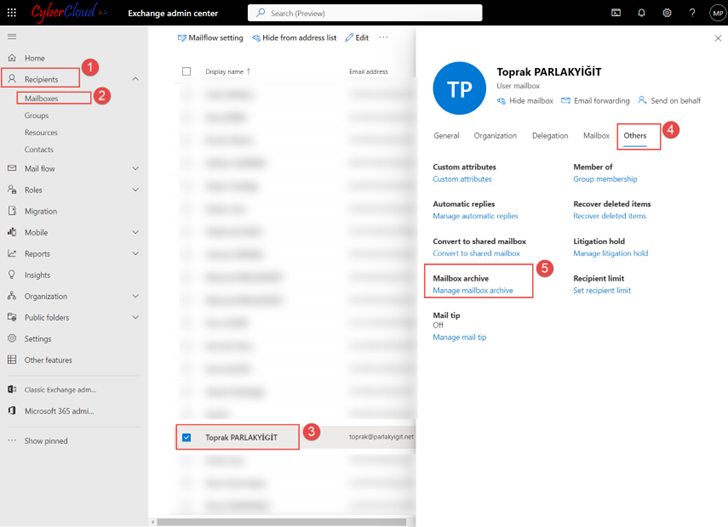728x527 pixels.
Task: Open the settings gear in header
Action: [x=667, y=13]
